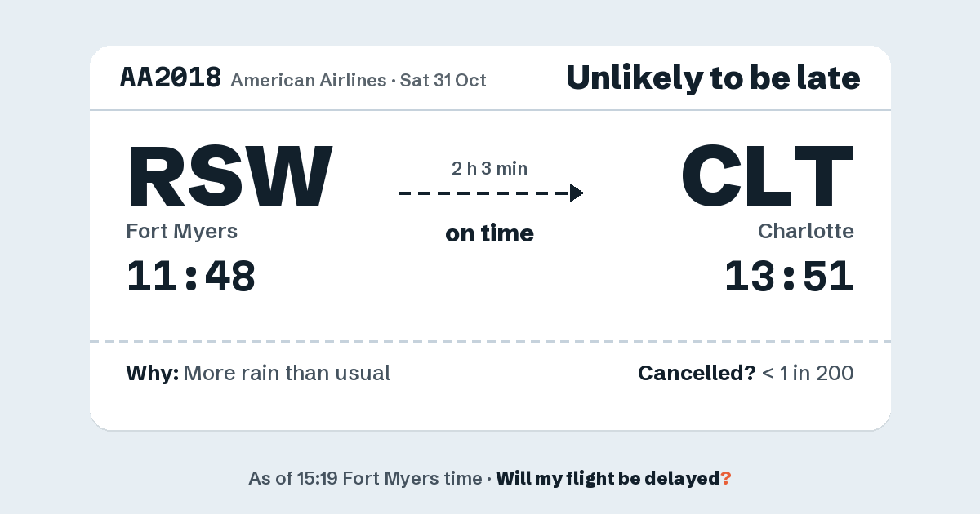The image size is (980, 514).
Task: Select the Sat 31 Oct date
Action: coord(443,80)
